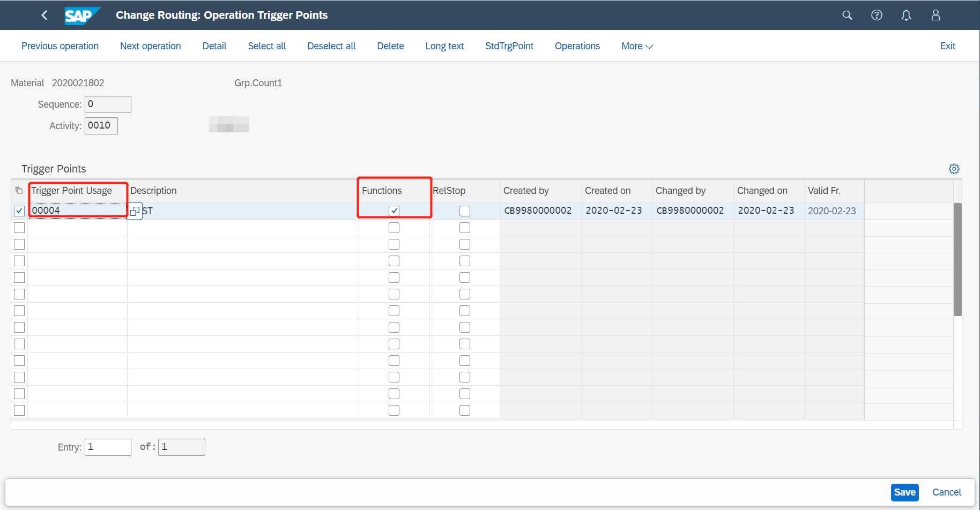Deselect the first row's selection checkbox

19,211
